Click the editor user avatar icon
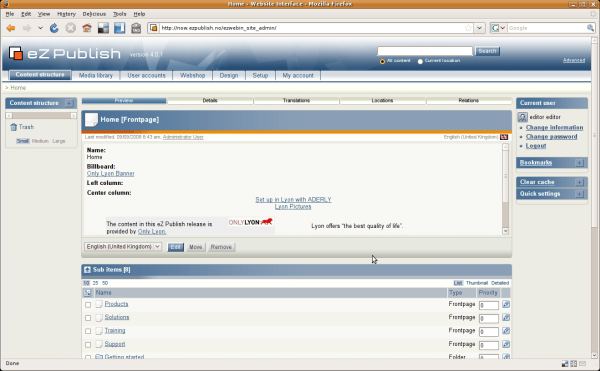This screenshot has height=371, width=600. [x=523, y=117]
